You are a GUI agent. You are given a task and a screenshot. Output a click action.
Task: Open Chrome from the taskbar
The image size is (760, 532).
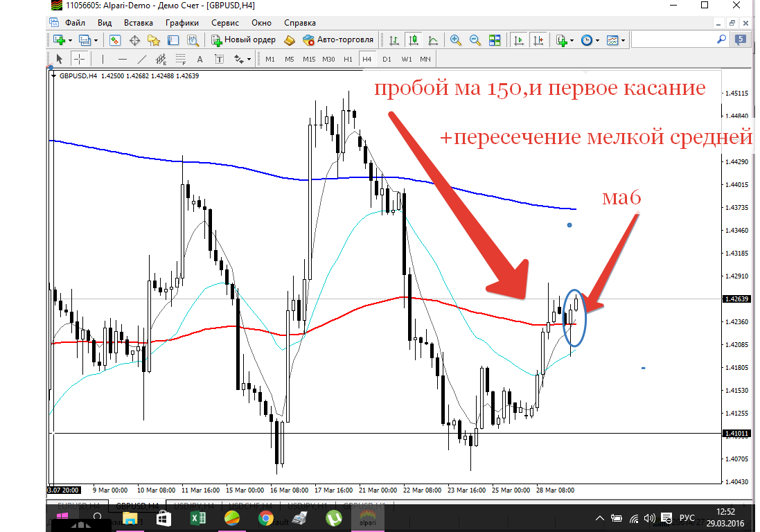(265, 518)
